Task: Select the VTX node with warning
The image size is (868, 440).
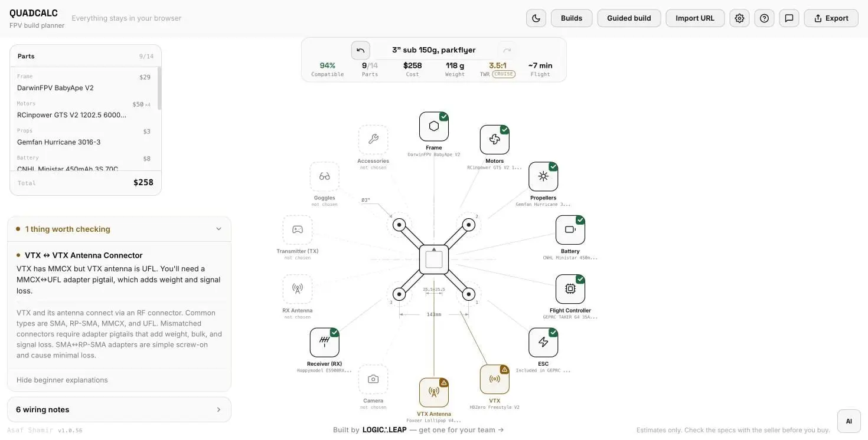Action: click(495, 379)
